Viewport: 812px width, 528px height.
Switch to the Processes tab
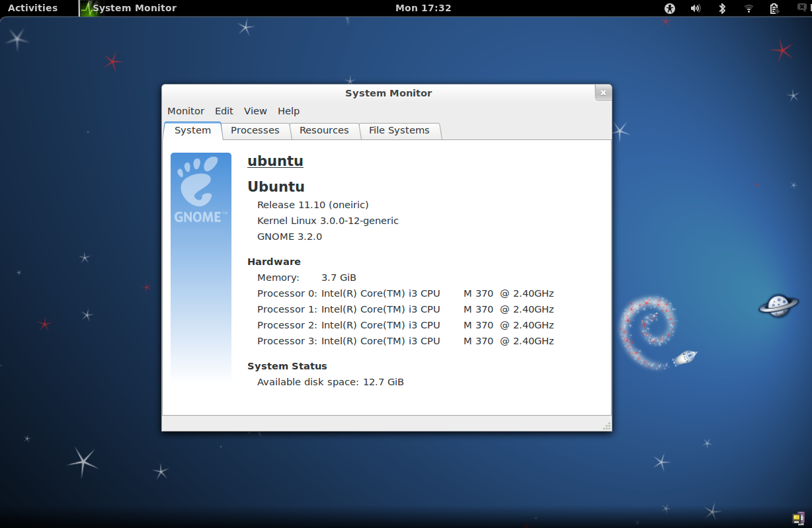pyautogui.click(x=255, y=131)
